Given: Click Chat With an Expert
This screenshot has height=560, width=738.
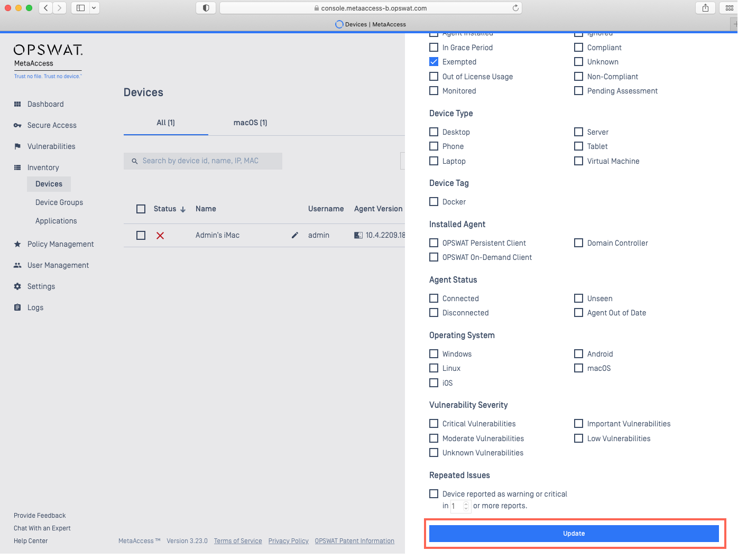Looking at the screenshot, I should point(42,528).
